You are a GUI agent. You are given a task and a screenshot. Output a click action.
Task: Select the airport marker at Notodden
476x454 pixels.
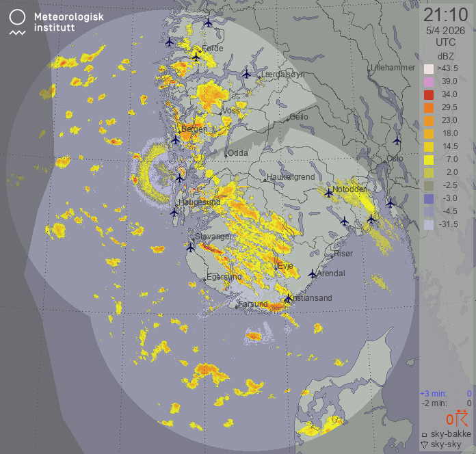point(329,193)
